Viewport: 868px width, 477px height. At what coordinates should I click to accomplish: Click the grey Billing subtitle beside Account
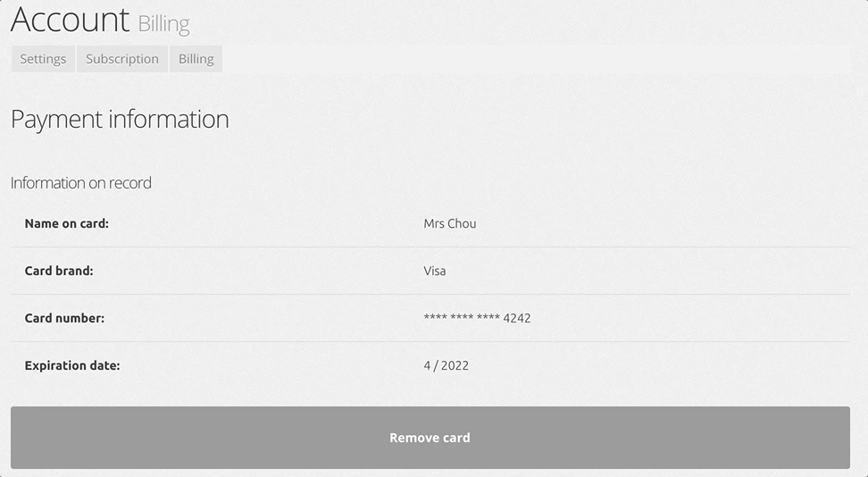coord(163,24)
